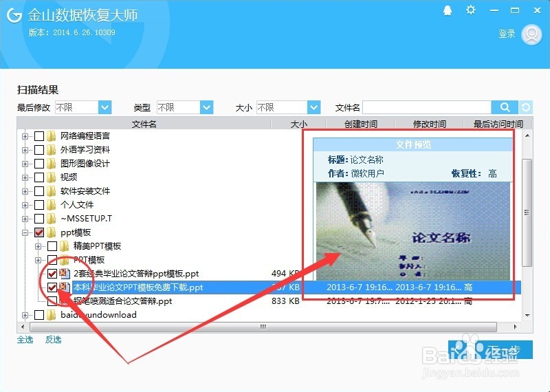Click the horizontal scroll right arrow
Image resolution: width=550 pixels, height=392 pixels.
515,327
